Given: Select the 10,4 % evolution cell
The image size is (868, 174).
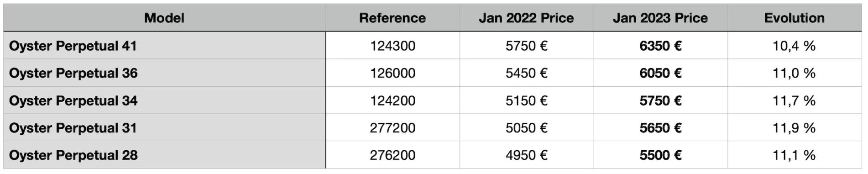Looking at the screenshot, I should point(795,46).
